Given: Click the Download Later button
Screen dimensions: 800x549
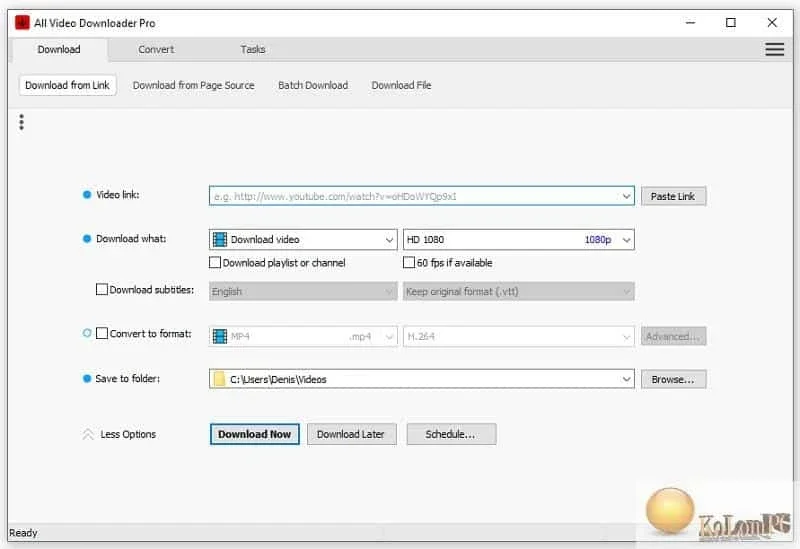Looking at the screenshot, I should [x=351, y=434].
